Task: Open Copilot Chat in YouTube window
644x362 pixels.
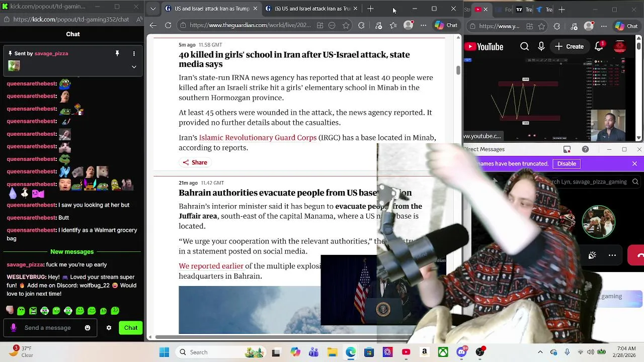Action: pos(626,26)
